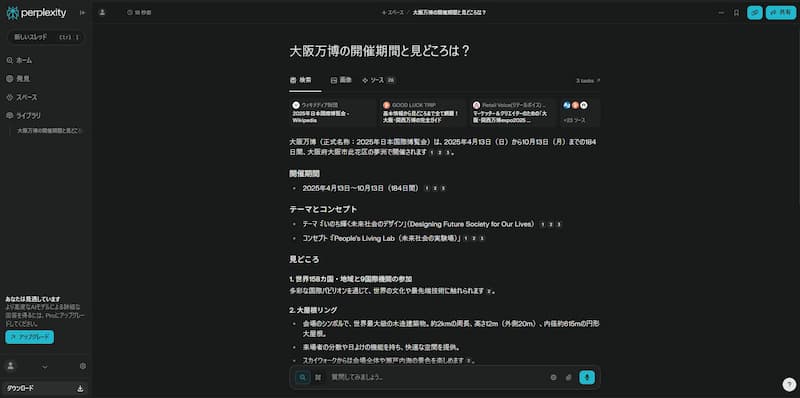The image size is (800, 398).
Task: Collapse the sidebar with the arrow icon
Action: point(82,13)
